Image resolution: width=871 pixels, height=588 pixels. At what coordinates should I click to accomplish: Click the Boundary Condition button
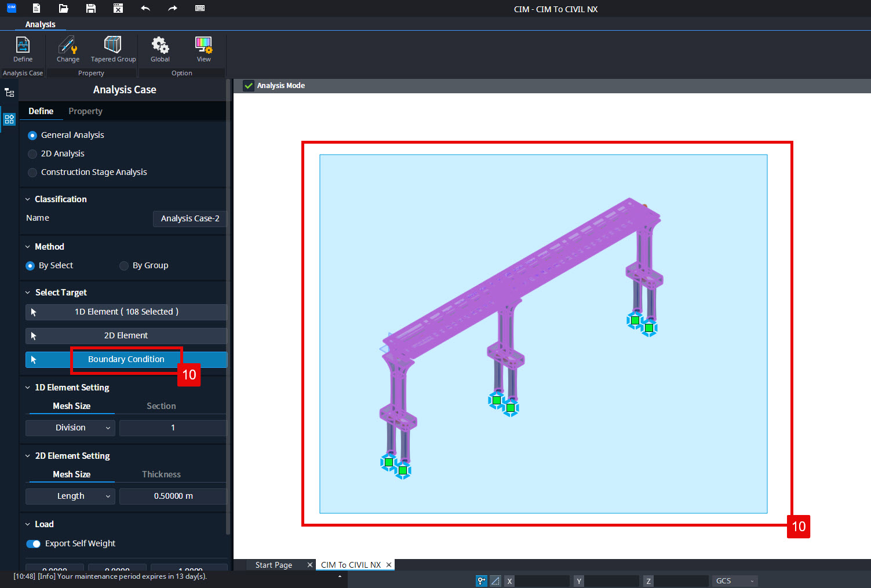point(126,359)
